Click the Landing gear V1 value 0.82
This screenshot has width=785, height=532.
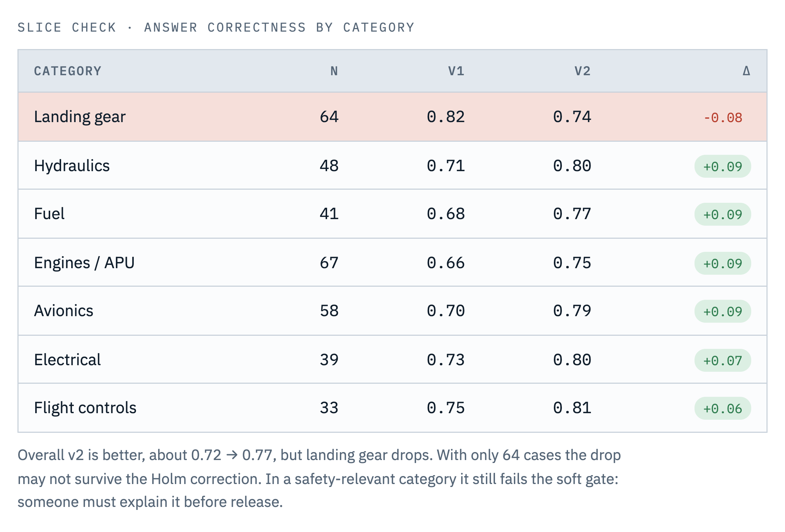(x=446, y=117)
